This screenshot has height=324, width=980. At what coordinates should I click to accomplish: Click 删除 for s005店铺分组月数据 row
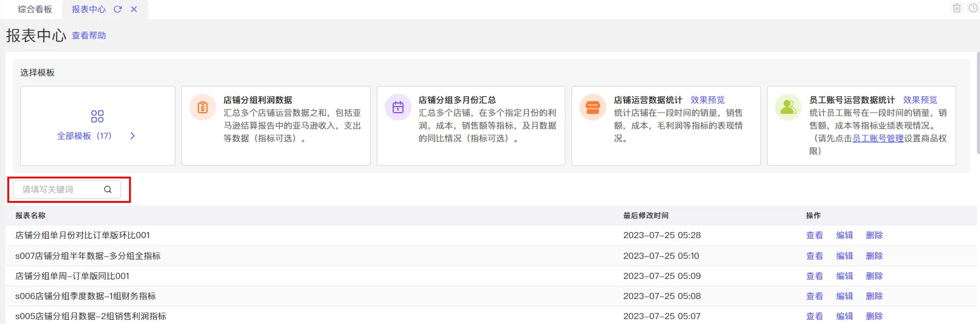pyautogui.click(x=874, y=316)
